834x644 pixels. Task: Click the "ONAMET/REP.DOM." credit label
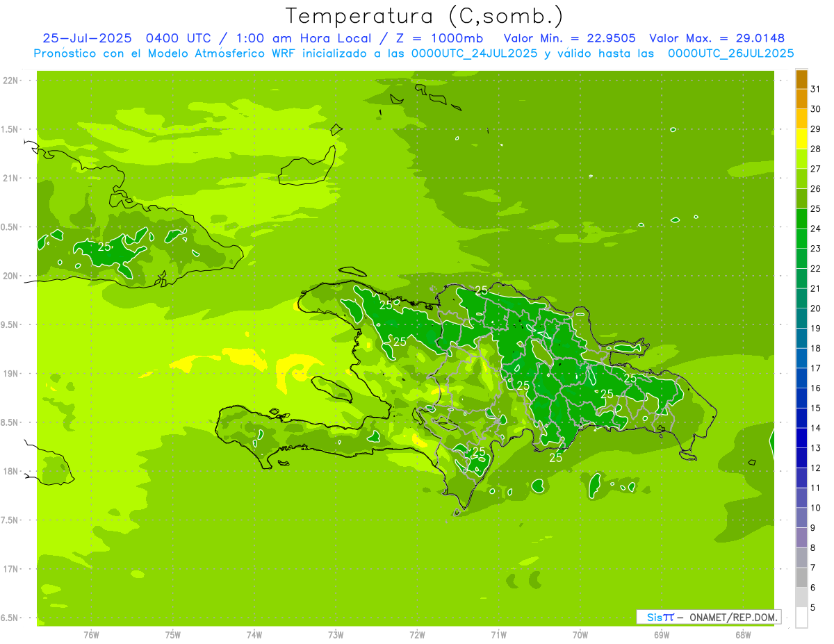tap(733, 617)
